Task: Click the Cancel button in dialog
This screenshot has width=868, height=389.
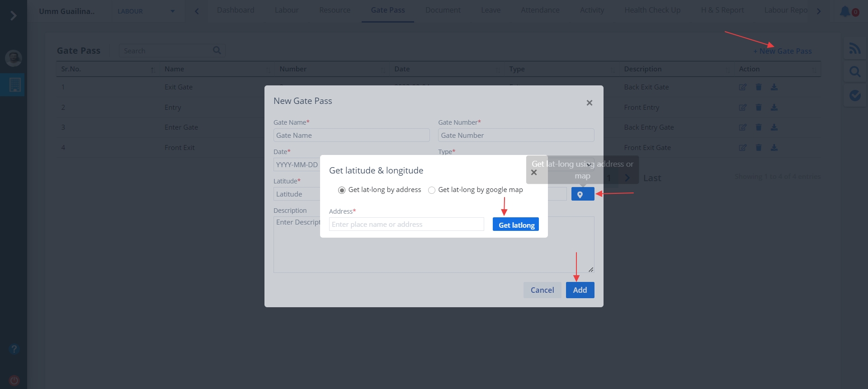Action: click(542, 290)
